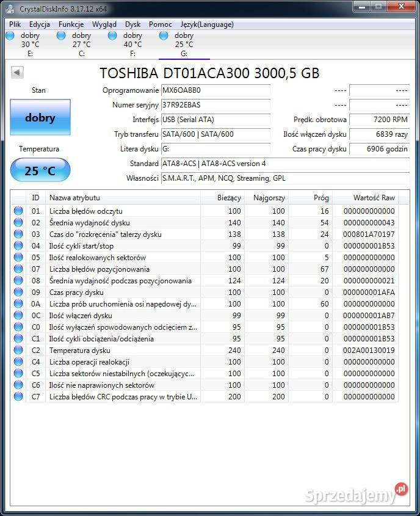Click the blue 'dobry' health status button
The image size is (420, 516).
pyautogui.click(x=40, y=118)
